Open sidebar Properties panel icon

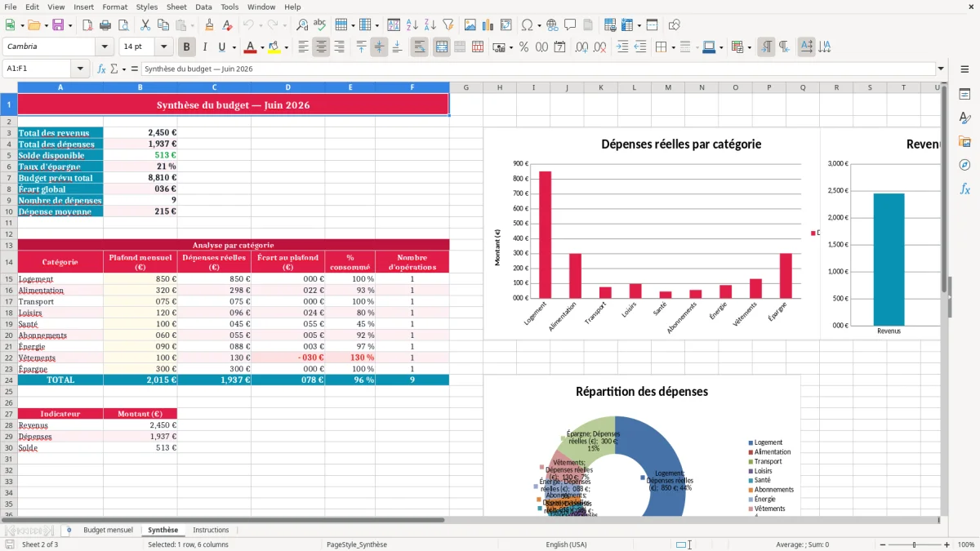pos(964,95)
